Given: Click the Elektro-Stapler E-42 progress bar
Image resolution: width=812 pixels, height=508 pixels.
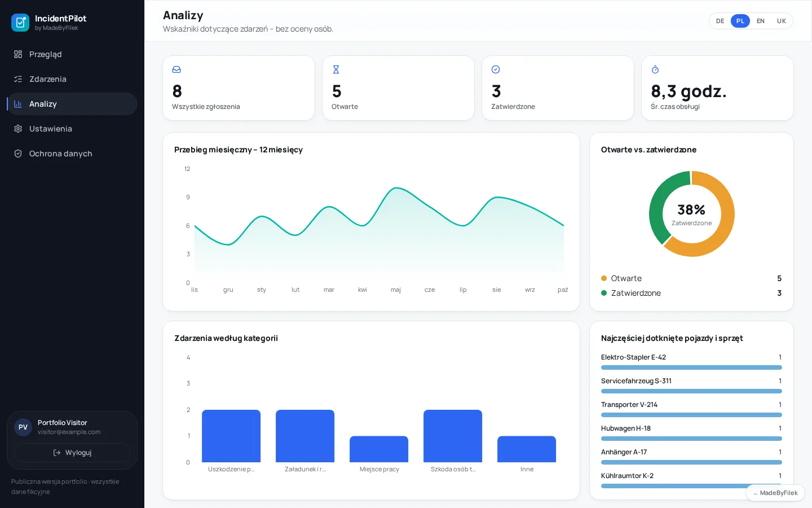Looking at the screenshot, I should (x=691, y=367).
